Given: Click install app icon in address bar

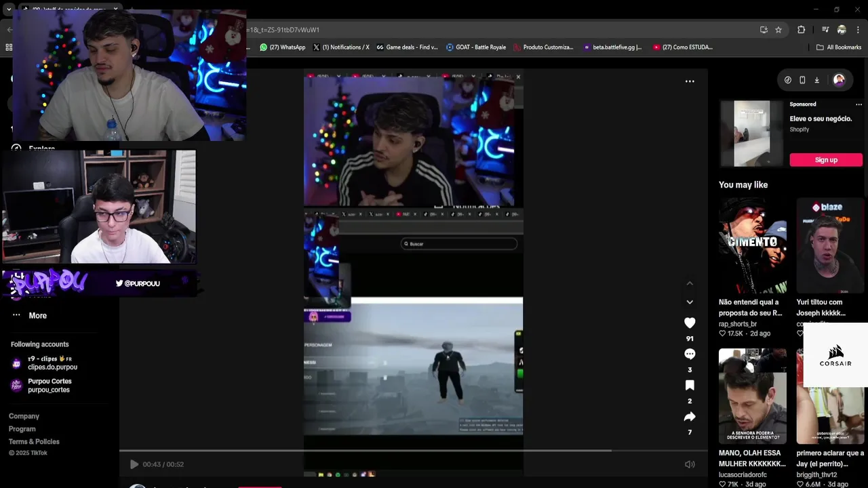Looking at the screenshot, I should point(764,30).
